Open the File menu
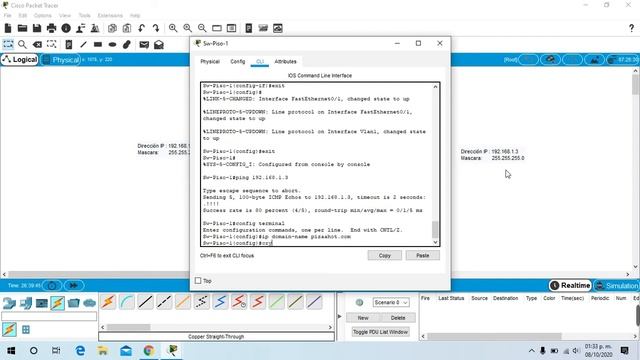 click(x=7, y=16)
